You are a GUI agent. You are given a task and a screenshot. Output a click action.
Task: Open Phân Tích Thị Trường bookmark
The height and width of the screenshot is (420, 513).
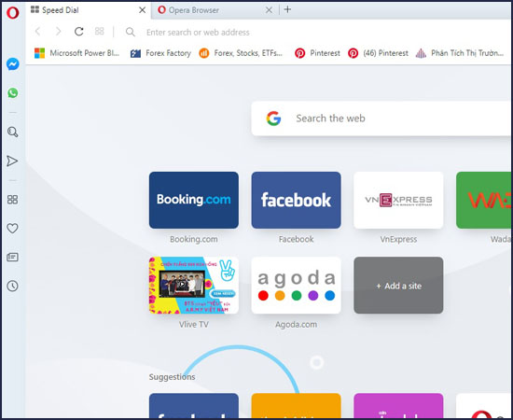459,53
